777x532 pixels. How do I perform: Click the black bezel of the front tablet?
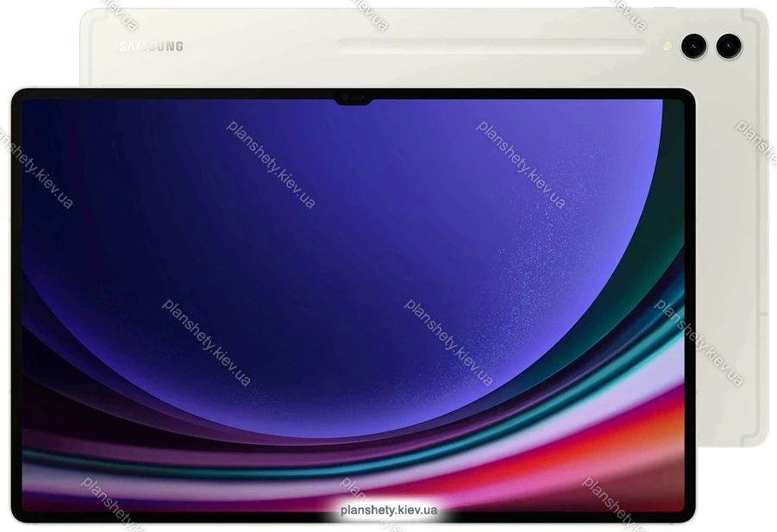pos(17,302)
